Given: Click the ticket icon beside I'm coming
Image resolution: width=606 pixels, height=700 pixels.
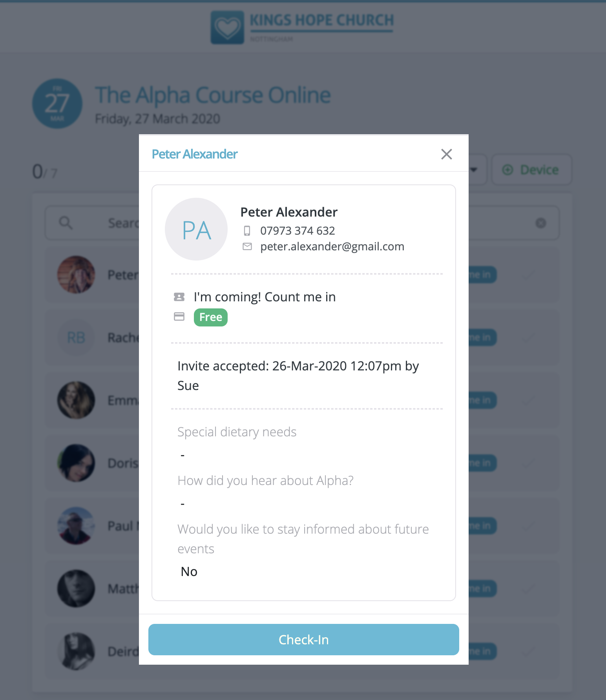Looking at the screenshot, I should [x=179, y=297].
